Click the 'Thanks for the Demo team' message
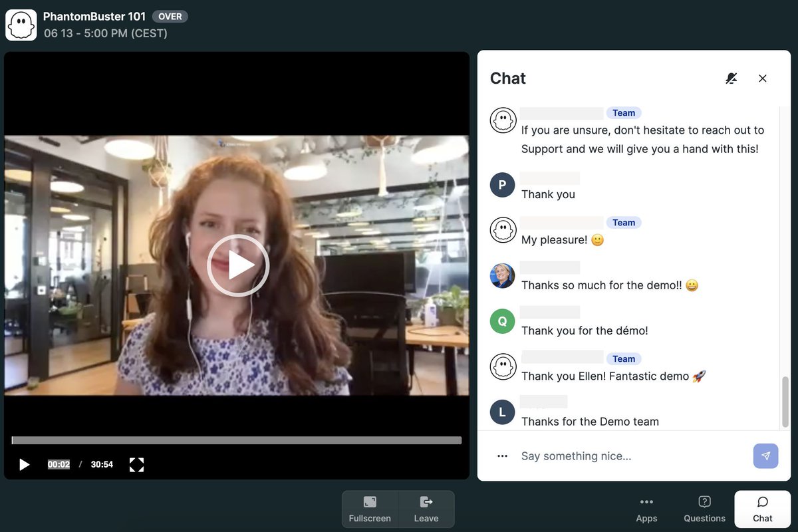This screenshot has width=798, height=532. (x=590, y=422)
